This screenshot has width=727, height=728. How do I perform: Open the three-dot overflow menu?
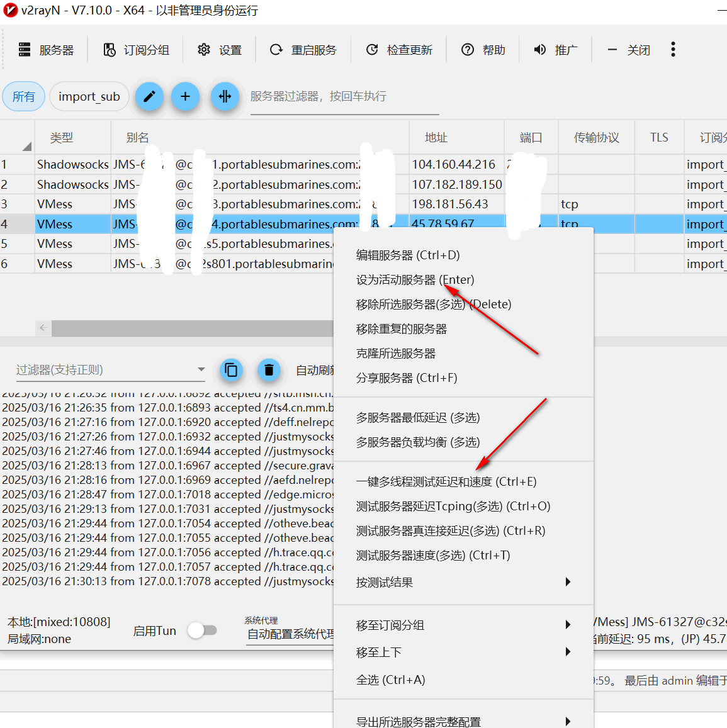[673, 50]
